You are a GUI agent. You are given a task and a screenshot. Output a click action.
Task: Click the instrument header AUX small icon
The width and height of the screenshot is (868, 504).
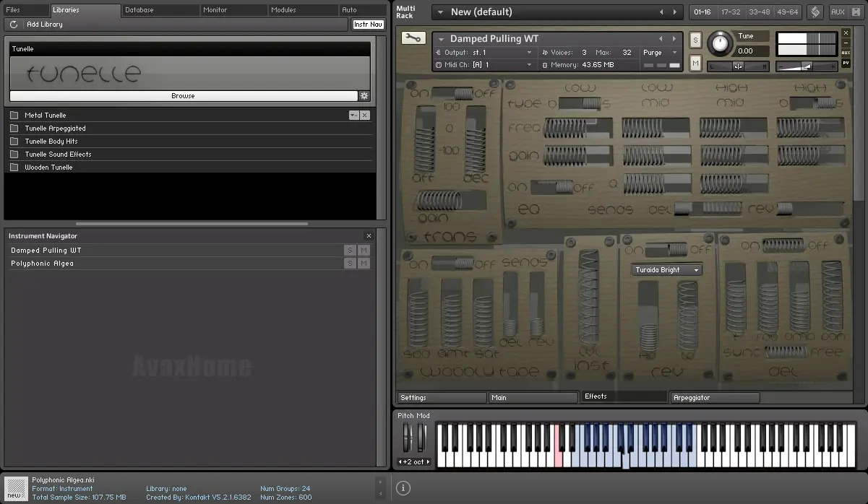click(846, 53)
